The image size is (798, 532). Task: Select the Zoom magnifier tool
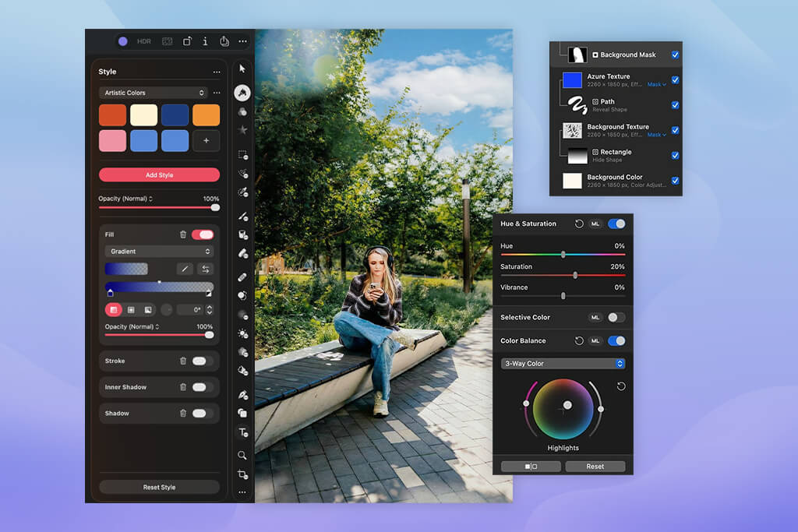242,455
